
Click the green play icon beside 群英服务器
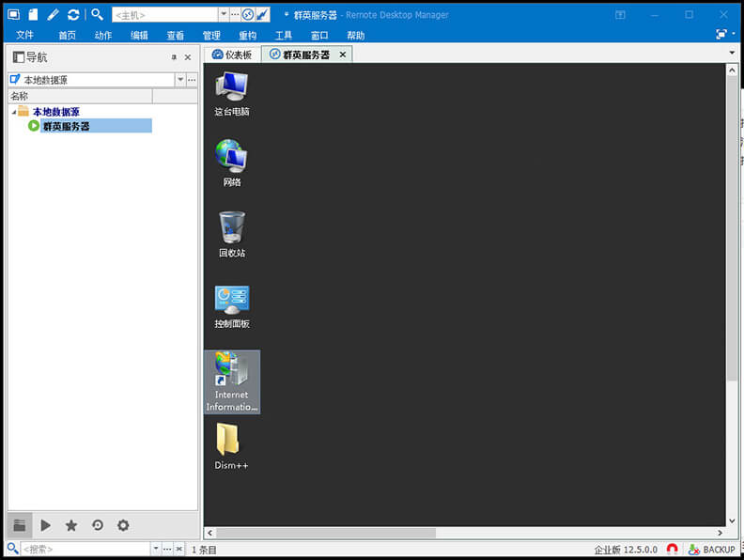(34, 126)
